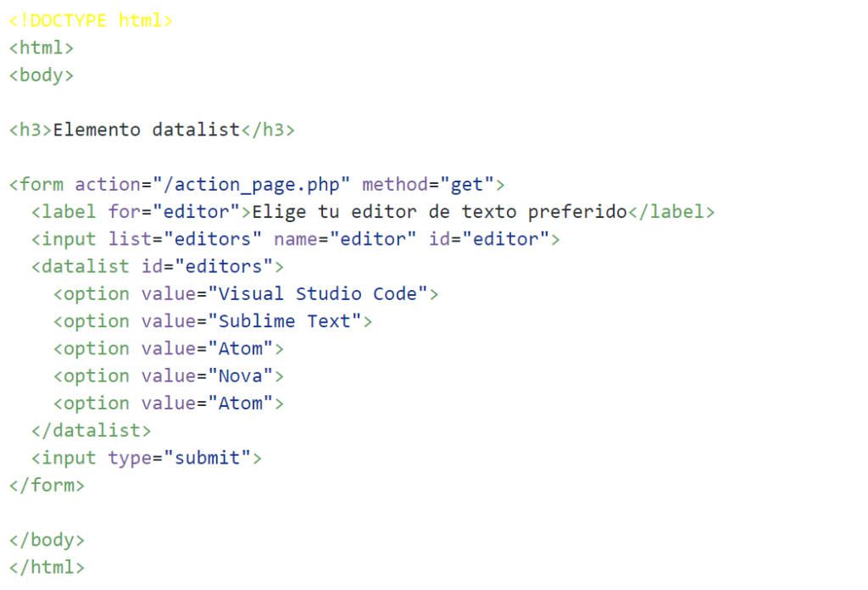Image resolution: width=868 pixels, height=590 pixels.
Task: Click the opening body tag
Action: pos(40,75)
